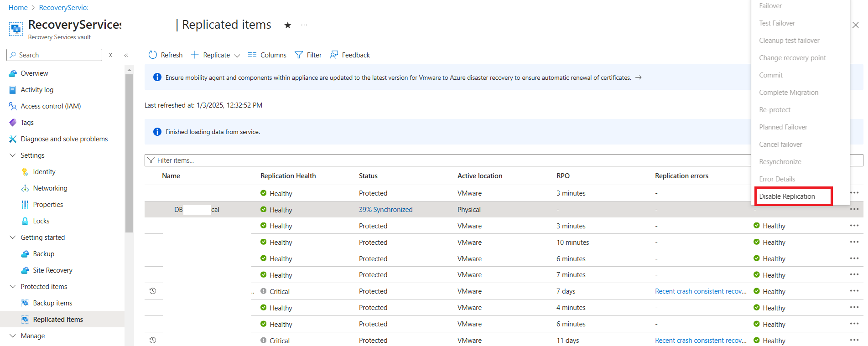Click Cleanup test failover entry
Screen dimensions: 868x346
point(789,41)
